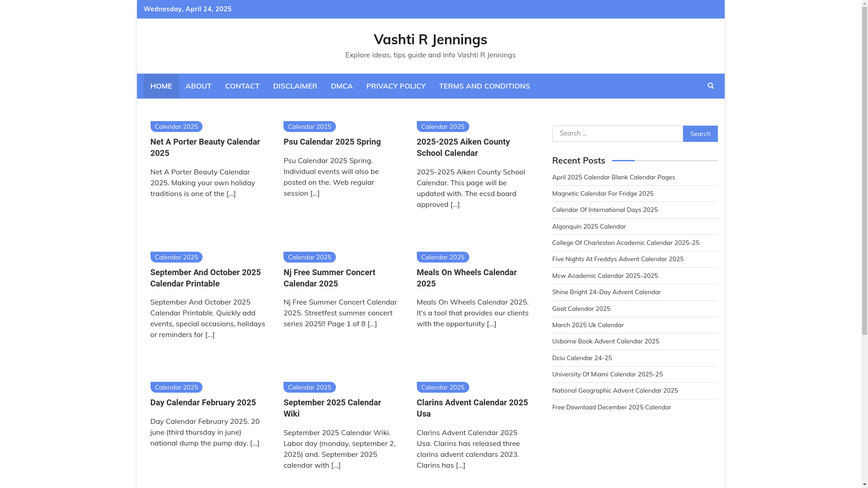Open TERMS AND CONDITIONS page
This screenshot has height=488, width=868.
485,86
